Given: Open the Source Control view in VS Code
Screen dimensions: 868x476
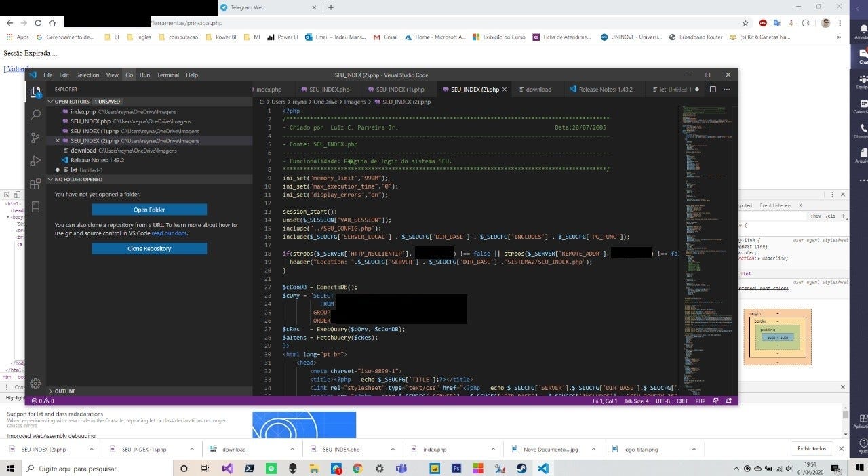Looking at the screenshot, I should pos(35,138).
